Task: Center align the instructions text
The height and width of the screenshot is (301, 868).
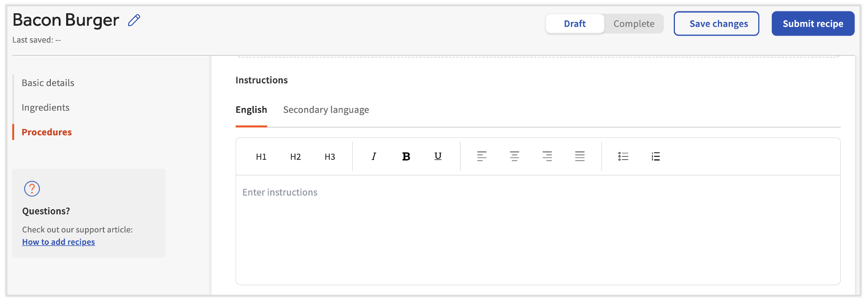Action: click(514, 156)
